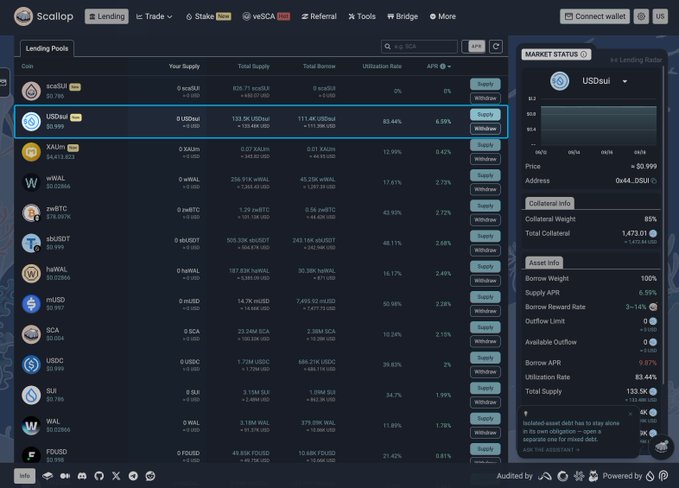Screen dimensions: 679x488
Task: Switch to Asset Info tab
Action: 544,262
